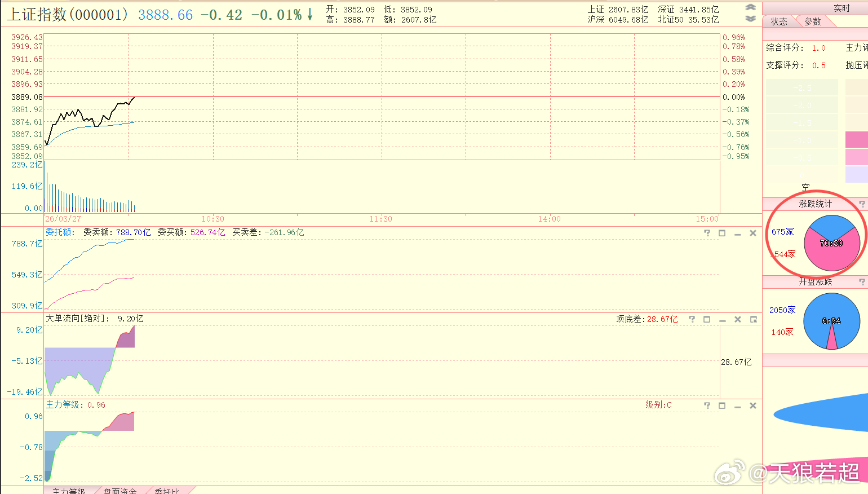The image size is (868, 494).
Task: Open help for the 委托额 panel
Action: click(707, 233)
